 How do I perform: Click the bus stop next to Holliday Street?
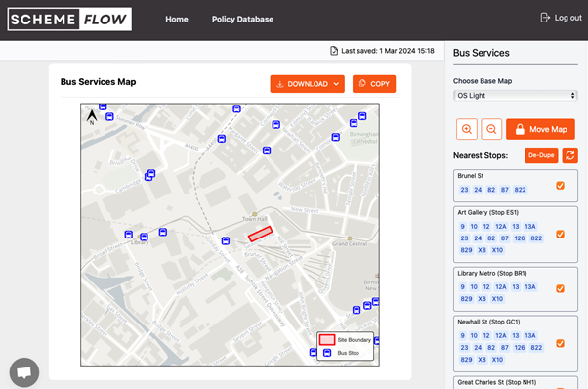tap(226, 240)
